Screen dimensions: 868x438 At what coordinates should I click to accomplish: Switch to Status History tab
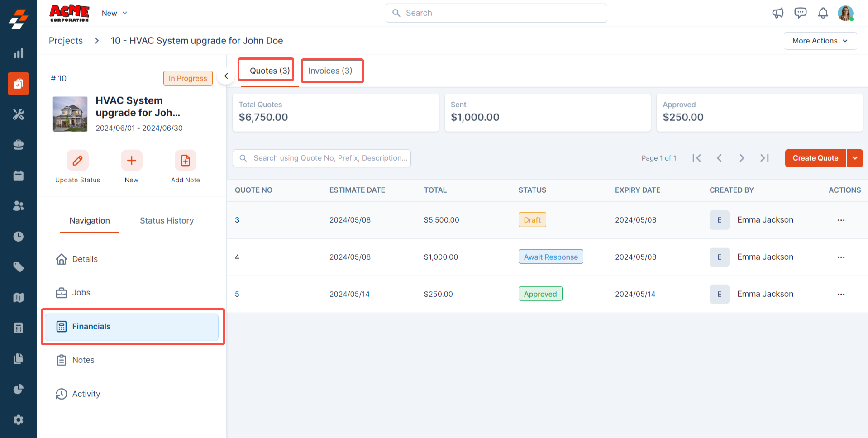[167, 221]
